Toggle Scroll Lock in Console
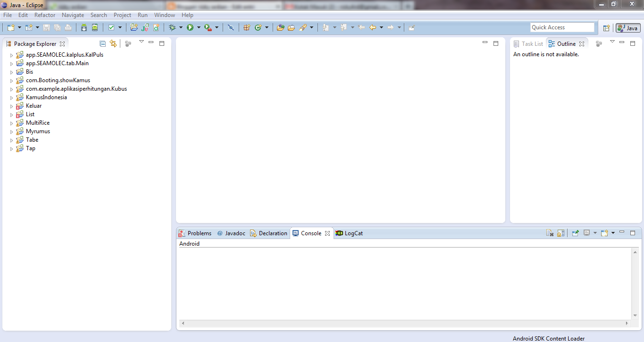644x342 pixels. click(560, 233)
